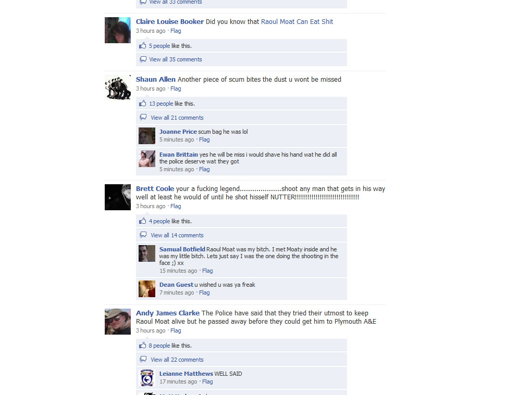Screen dimensions: 532x395
Task: Open 'Raoul Moat Can Eat Shit' page link
Action: [x=297, y=22]
